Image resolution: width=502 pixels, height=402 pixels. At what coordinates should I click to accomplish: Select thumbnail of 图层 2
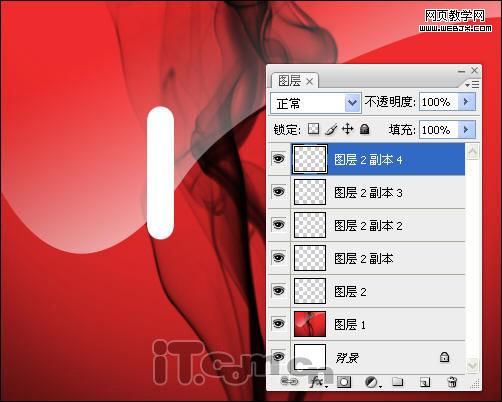pyautogui.click(x=310, y=291)
